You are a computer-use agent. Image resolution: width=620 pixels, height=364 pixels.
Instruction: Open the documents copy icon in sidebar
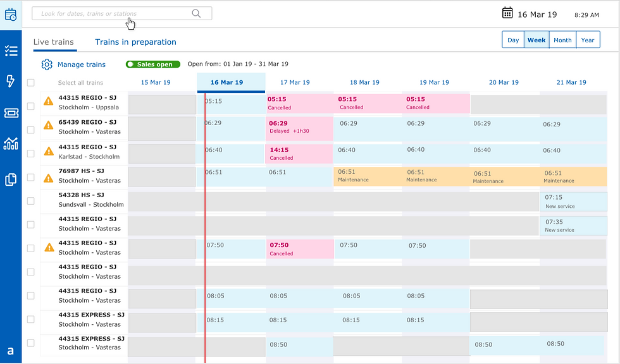pos(11,179)
